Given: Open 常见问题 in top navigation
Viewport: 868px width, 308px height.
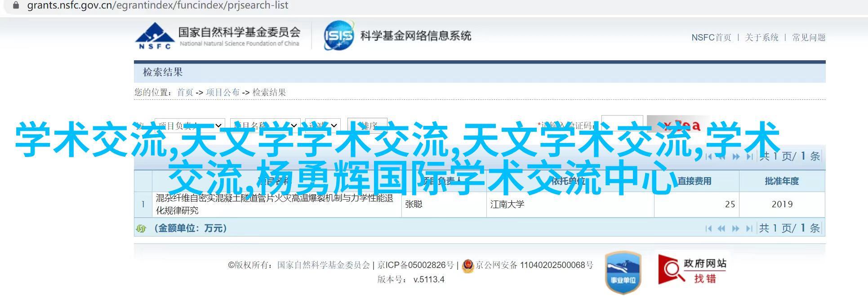Looking at the screenshot, I should [x=809, y=38].
